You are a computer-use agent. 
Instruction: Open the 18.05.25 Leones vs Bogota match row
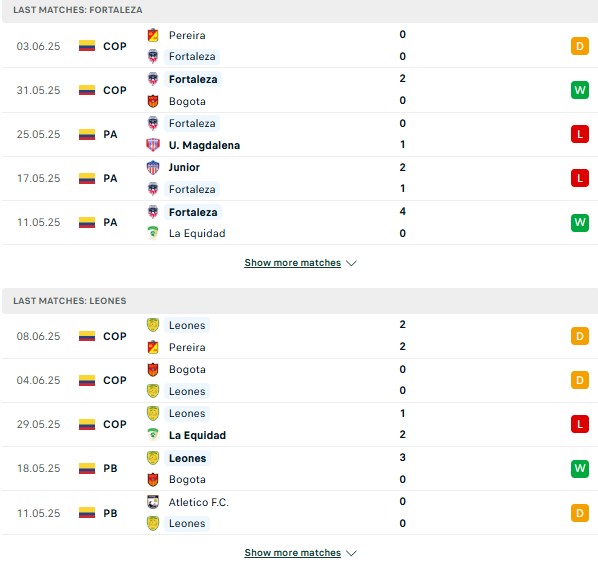coord(299,468)
